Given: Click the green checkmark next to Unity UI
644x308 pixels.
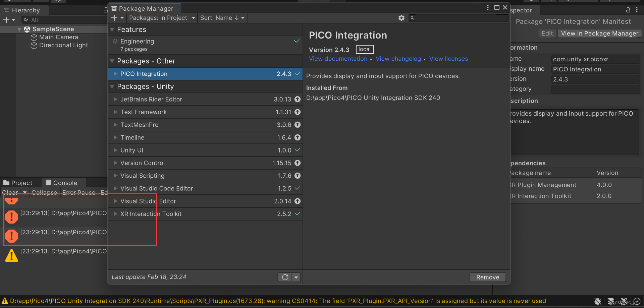Looking at the screenshot, I should click(x=297, y=150).
